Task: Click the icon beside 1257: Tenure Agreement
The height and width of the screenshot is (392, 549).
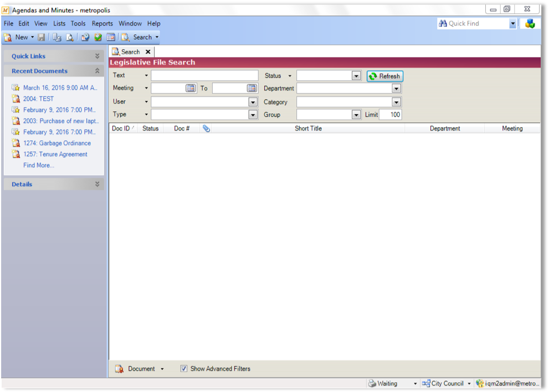Action: (16, 154)
